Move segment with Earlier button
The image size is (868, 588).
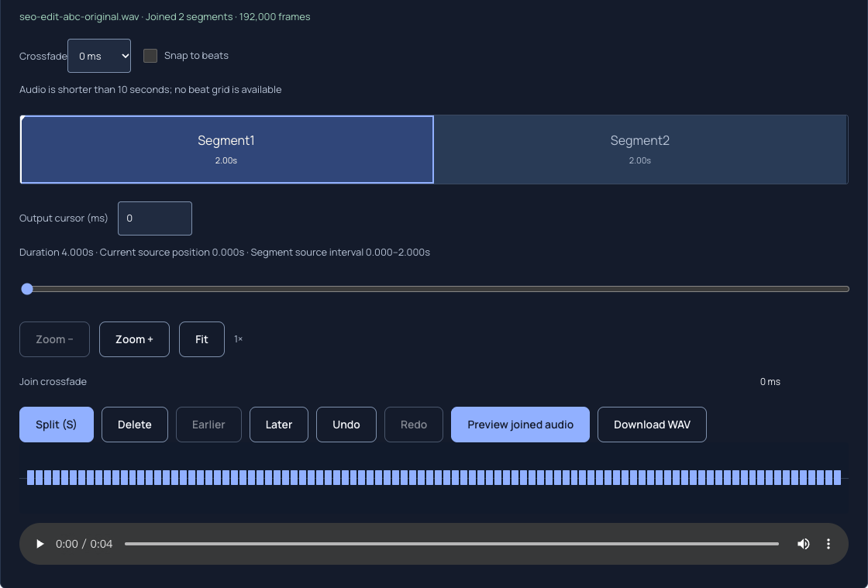tap(208, 425)
